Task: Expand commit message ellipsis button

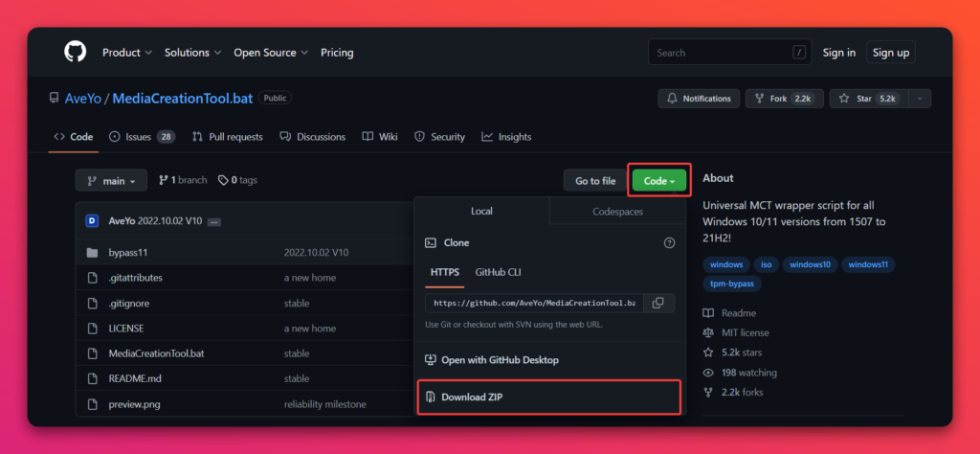Action: pyautogui.click(x=214, y=222)
